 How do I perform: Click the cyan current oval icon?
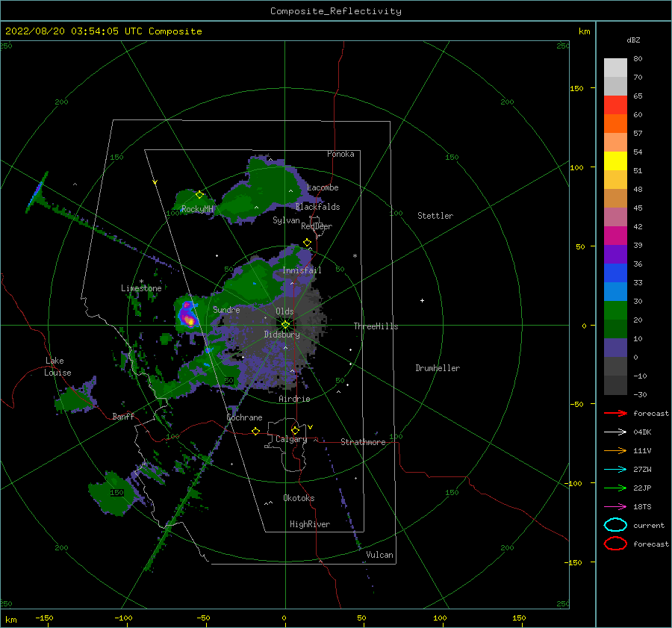(x=615, y=525)
